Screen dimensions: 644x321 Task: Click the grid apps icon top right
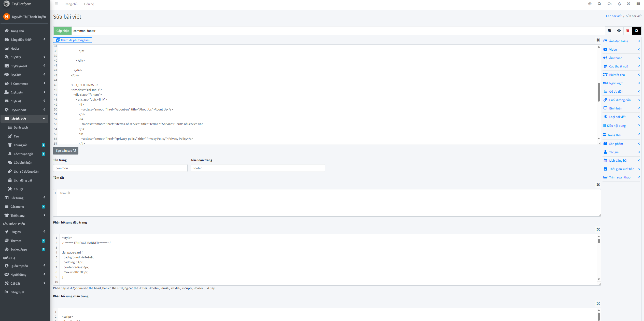click(638, 4)
